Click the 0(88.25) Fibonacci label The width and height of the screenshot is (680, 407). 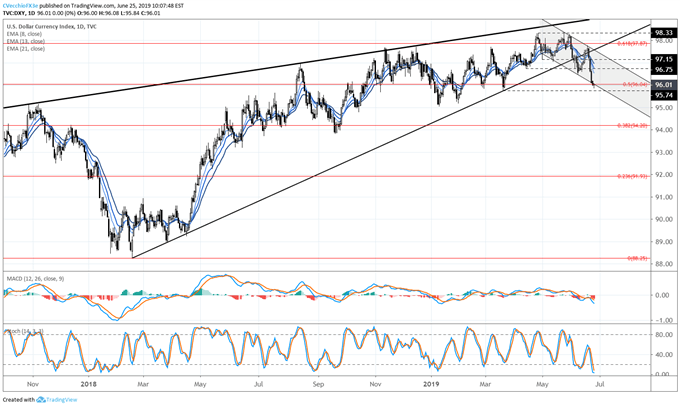637,258
